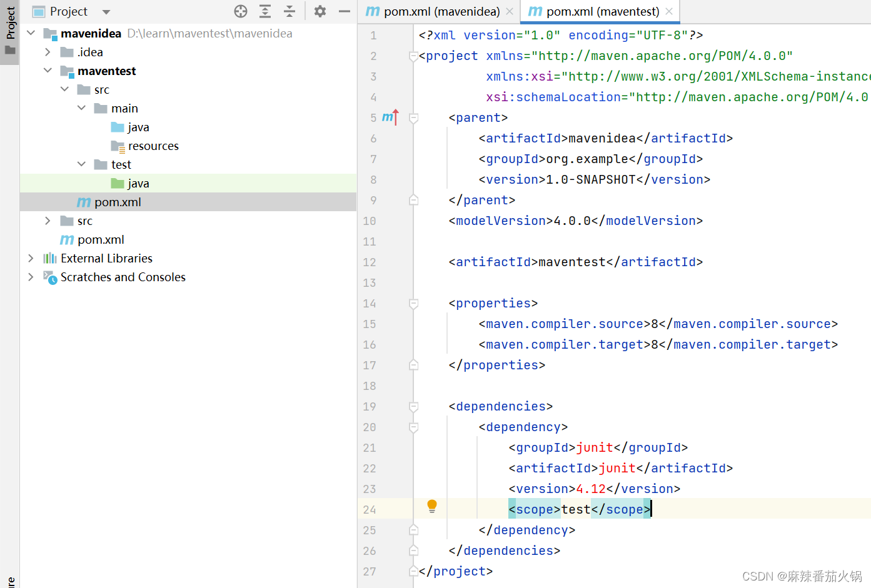Collapse the mavenidea root project node

31,33
